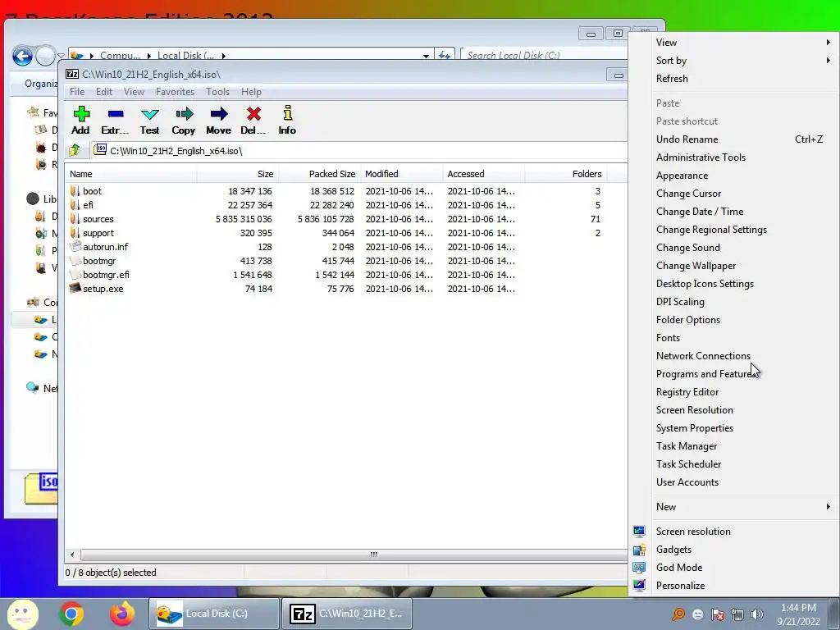Click the 7-Zip address path field
Screen dimensions: 840x630
(x=359, y=151)
